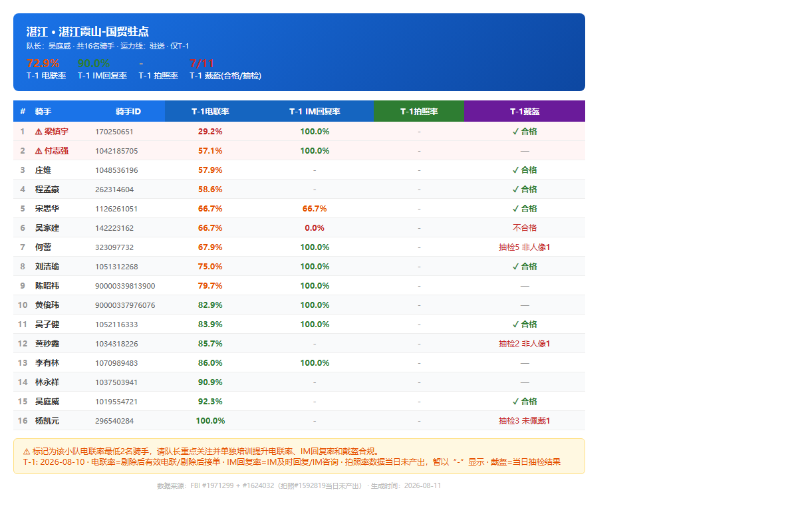Image resolution: width=798 pixels, height=532 pixels.
Task: Select rider name 吴子健
Action: tap(47, 325)
